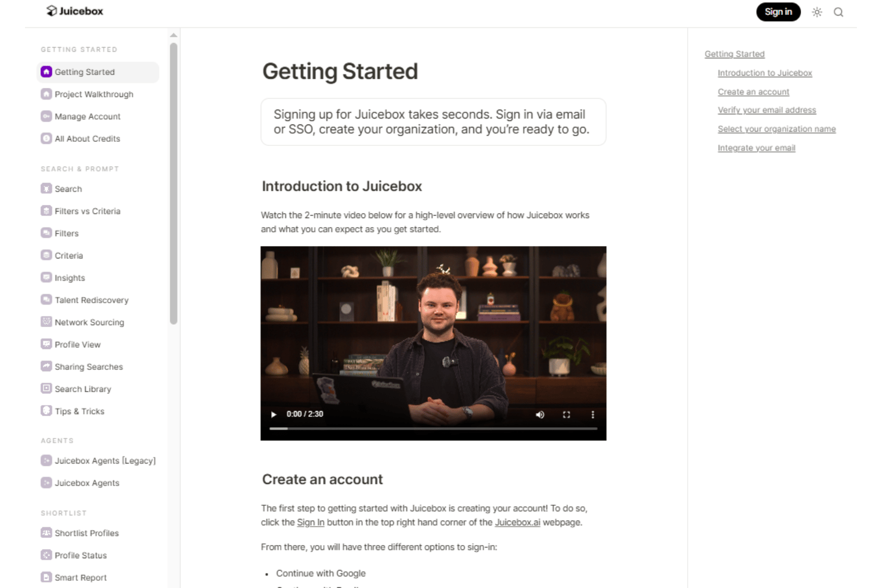
Task: Open the Smart Report page
Action: 80,577
